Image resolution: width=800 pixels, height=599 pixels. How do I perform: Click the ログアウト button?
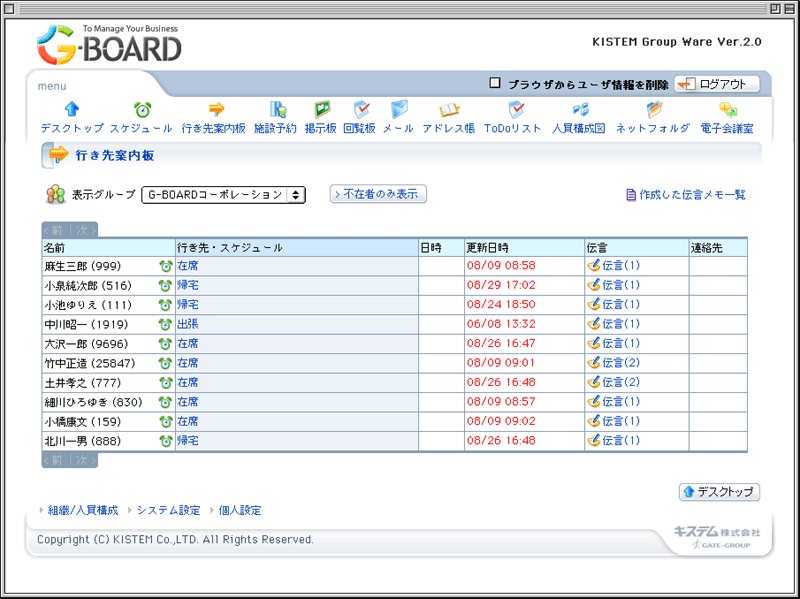(717, 84)
